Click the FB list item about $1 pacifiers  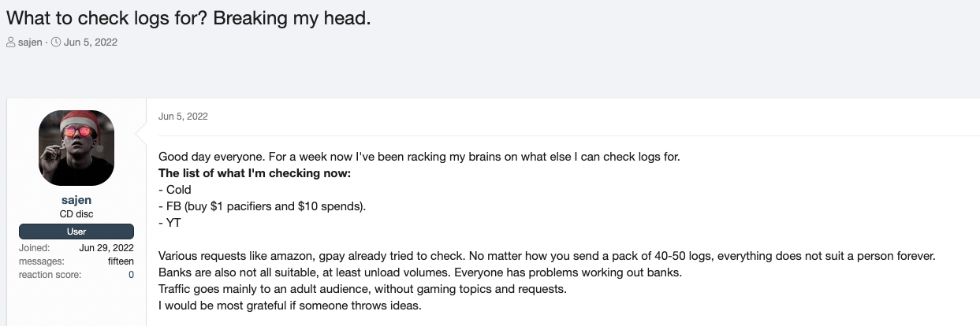263,206
